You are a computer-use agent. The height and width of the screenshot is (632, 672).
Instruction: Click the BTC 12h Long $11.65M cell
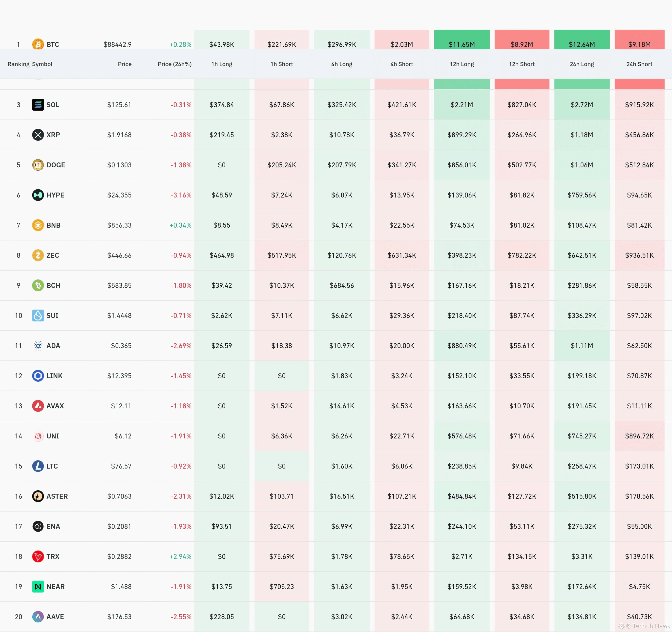coord(462,44)
